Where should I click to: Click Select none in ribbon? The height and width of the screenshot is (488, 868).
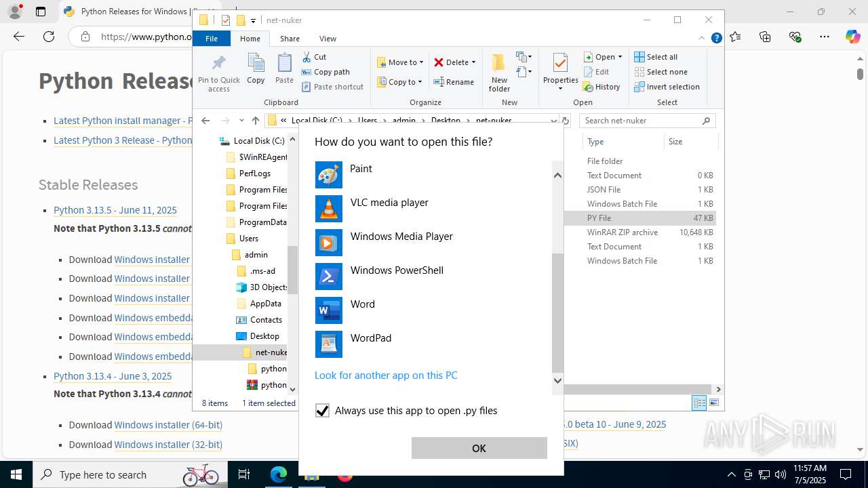(660, 72)
